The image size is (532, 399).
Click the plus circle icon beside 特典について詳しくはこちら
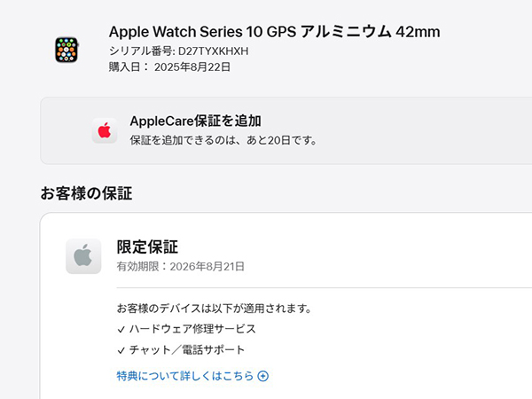pyautogui.click(x=263, y=376)
